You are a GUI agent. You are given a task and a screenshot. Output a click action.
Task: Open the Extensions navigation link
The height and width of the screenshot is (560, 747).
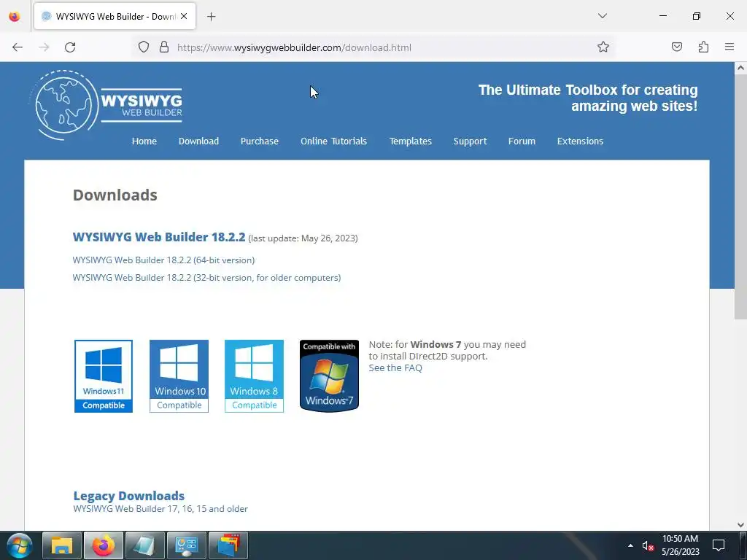580,141
